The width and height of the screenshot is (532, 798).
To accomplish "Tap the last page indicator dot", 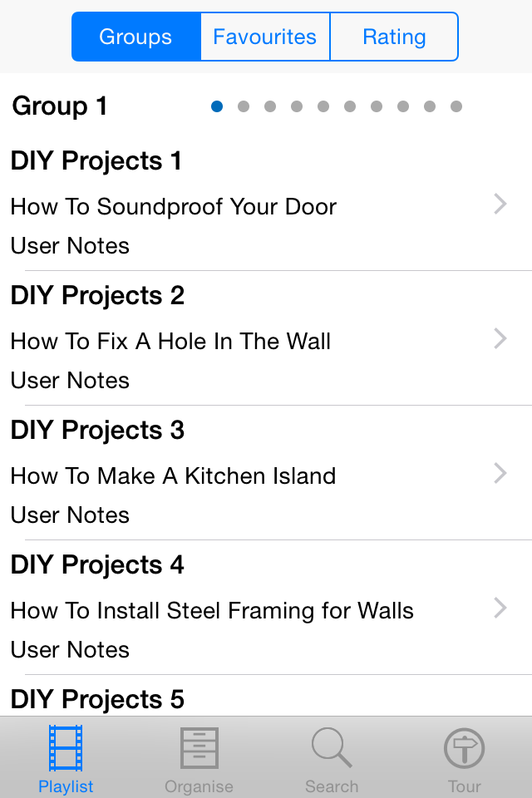I will (x=456, y=106).
